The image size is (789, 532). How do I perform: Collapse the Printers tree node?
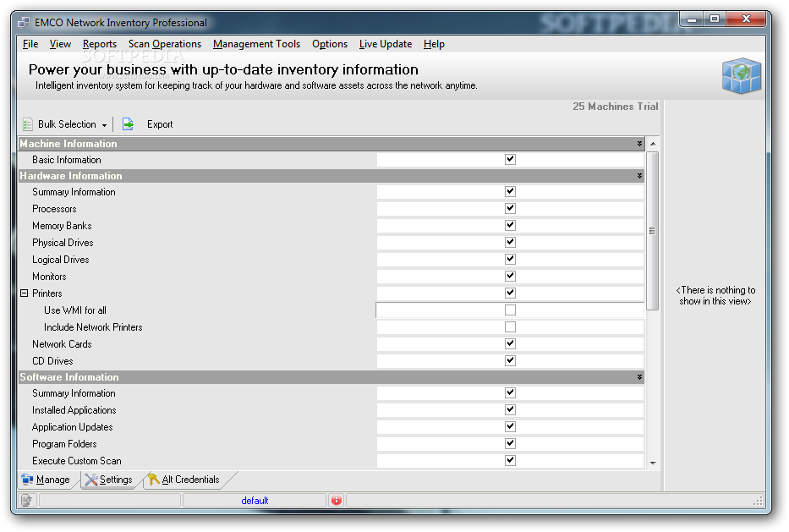(x=25, y=293)
